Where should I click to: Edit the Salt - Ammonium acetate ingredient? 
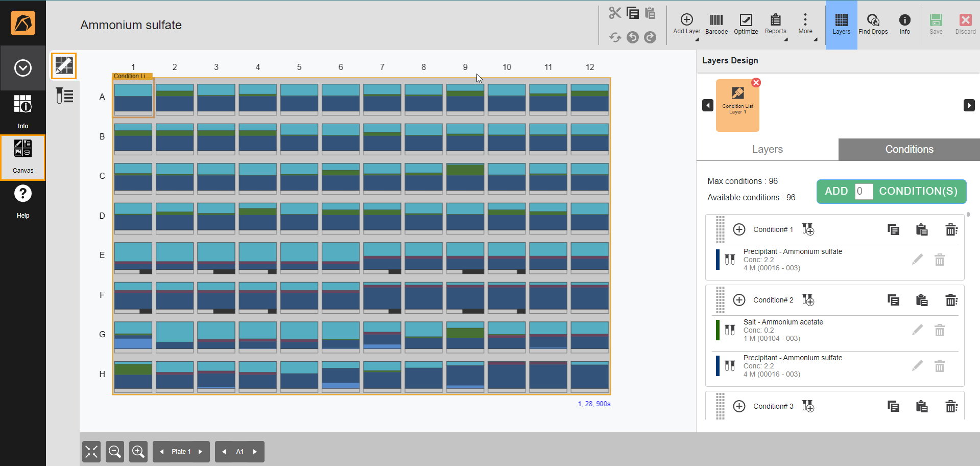[x=917, y=330]
